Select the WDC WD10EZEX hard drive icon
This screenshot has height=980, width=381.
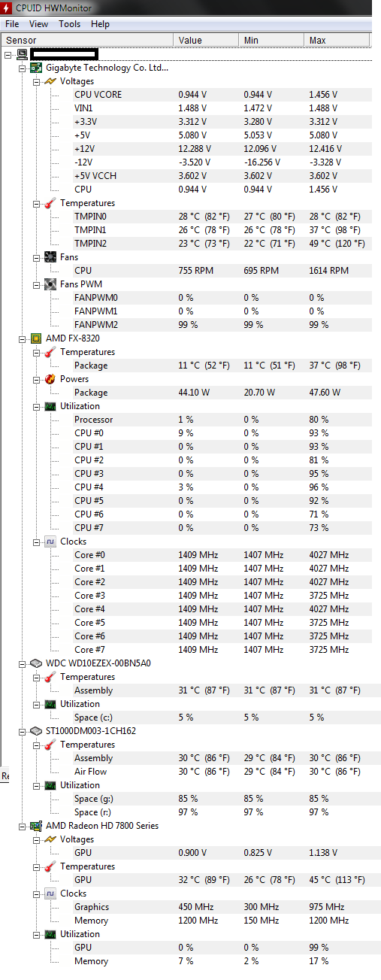coord(36,663)
